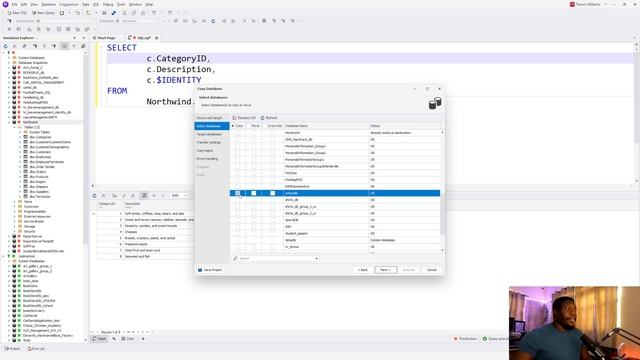The image size is (640, 360).
Task: Click the Deselect All button in Copy Database
Action: coord(244,118)
